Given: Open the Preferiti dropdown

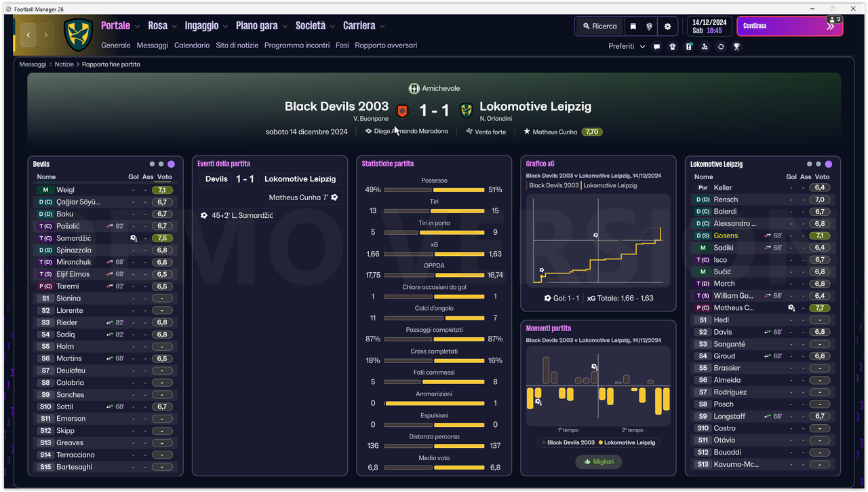Looking at the screenshot, I should [627, 46].
